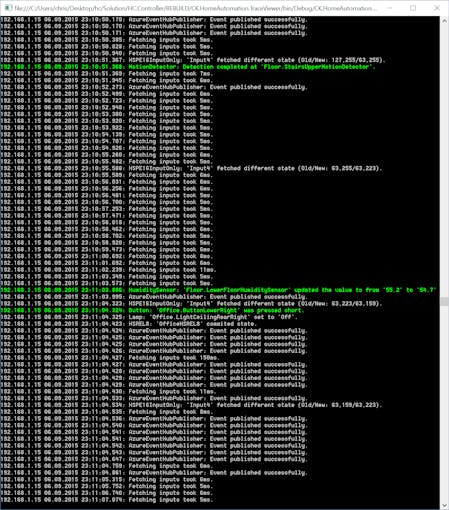Select the green MotionDetector detection completed line
The width and height of the screenshot is (449, 510).
pos(188,67)
